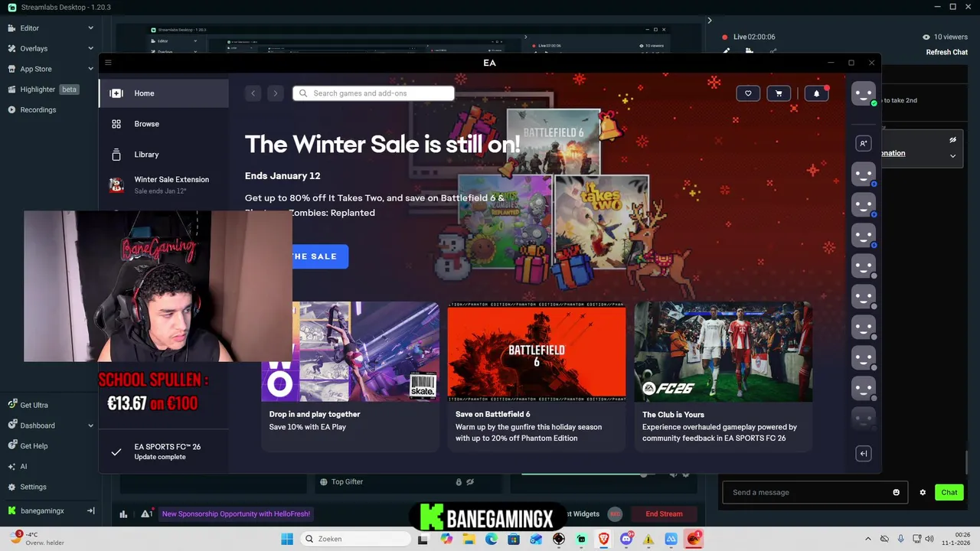Open the EA shopping cart
This screenshot has width=980, height=551.
point(779,93)
